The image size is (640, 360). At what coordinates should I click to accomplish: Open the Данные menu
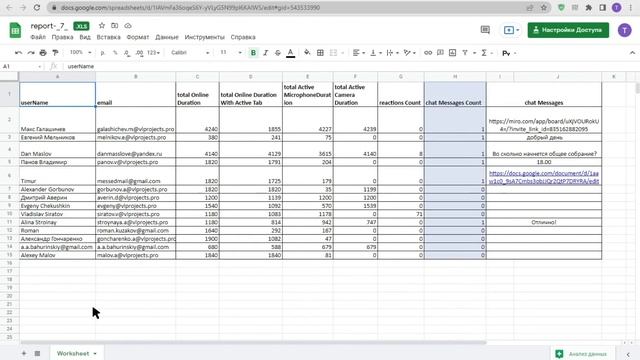pyautogui.click(x=167, y=37)
